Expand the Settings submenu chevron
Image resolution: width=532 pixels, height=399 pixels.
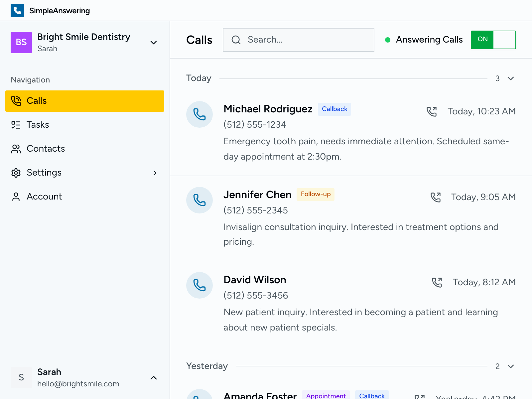[x=155, y=173]
